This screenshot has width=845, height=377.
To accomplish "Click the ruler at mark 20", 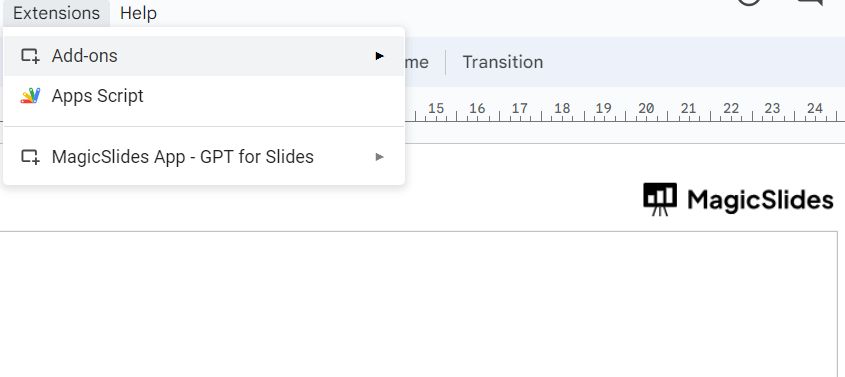I will pos(646,109).
